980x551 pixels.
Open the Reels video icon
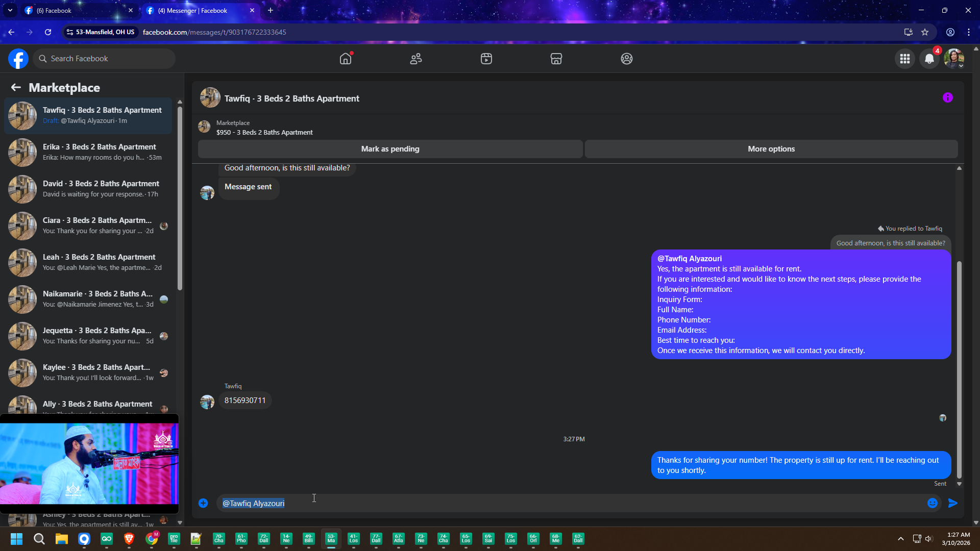click(x=486, y=59)
